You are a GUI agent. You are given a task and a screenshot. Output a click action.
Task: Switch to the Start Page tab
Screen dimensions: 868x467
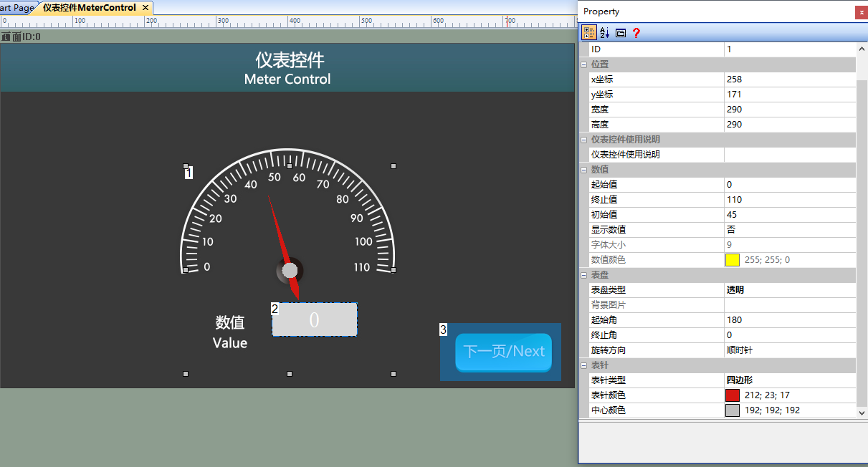(x=16, y=7)
